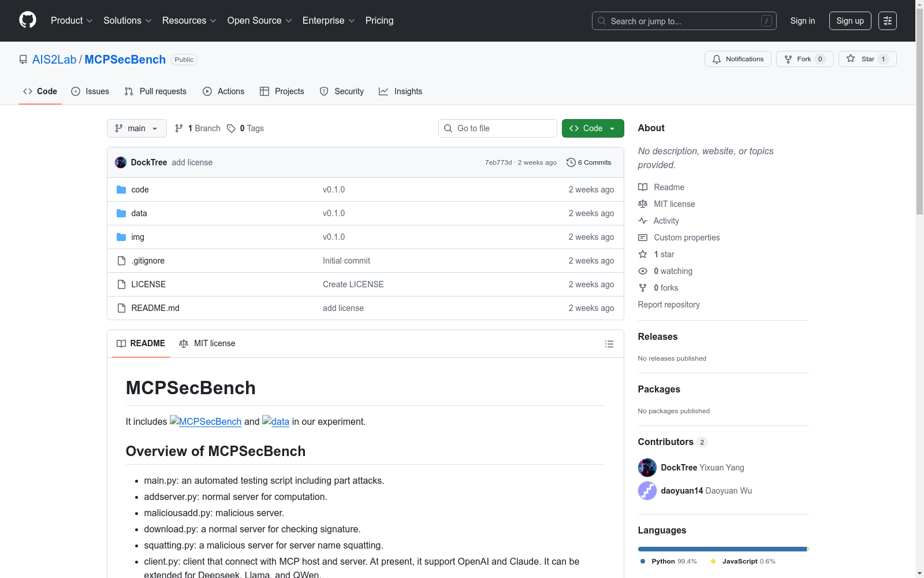Switch to the MIT license tab in README panel
Image resolution: width=924 pixels, height=578 pixels.
(207, 343)
